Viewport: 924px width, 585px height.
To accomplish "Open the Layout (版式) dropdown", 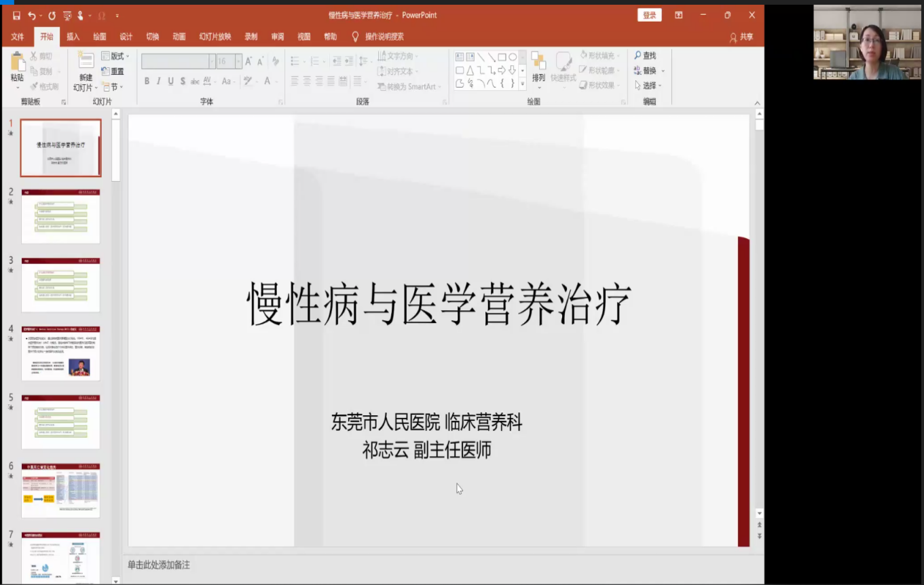I will click(x=115, y=56).
